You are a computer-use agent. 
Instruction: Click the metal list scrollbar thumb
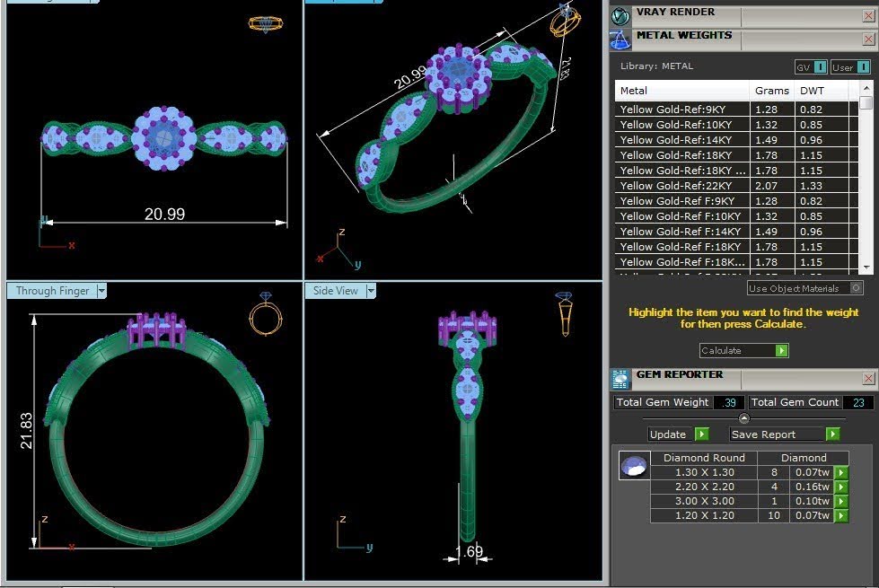(866, 102)
